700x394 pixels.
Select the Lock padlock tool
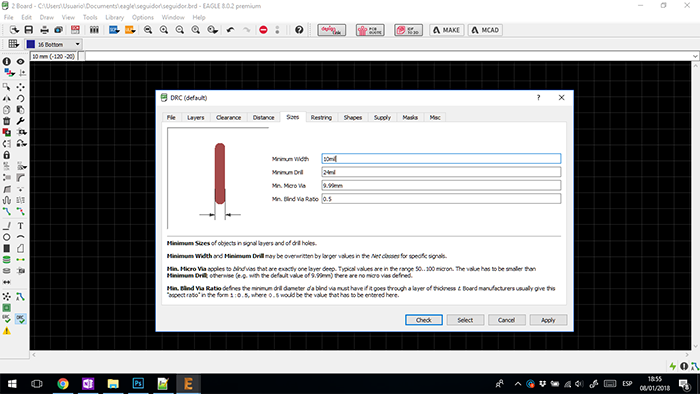point(7,155)
